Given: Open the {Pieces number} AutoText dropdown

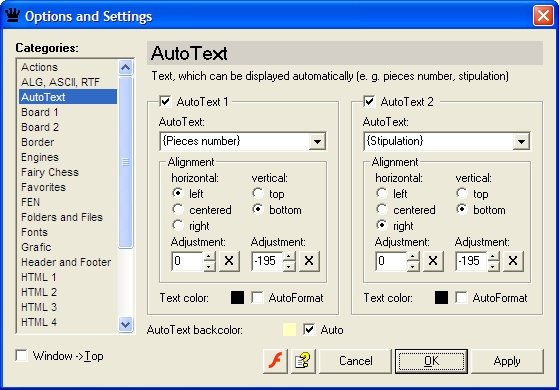Looking at the screenshot, I should point(317,142).
